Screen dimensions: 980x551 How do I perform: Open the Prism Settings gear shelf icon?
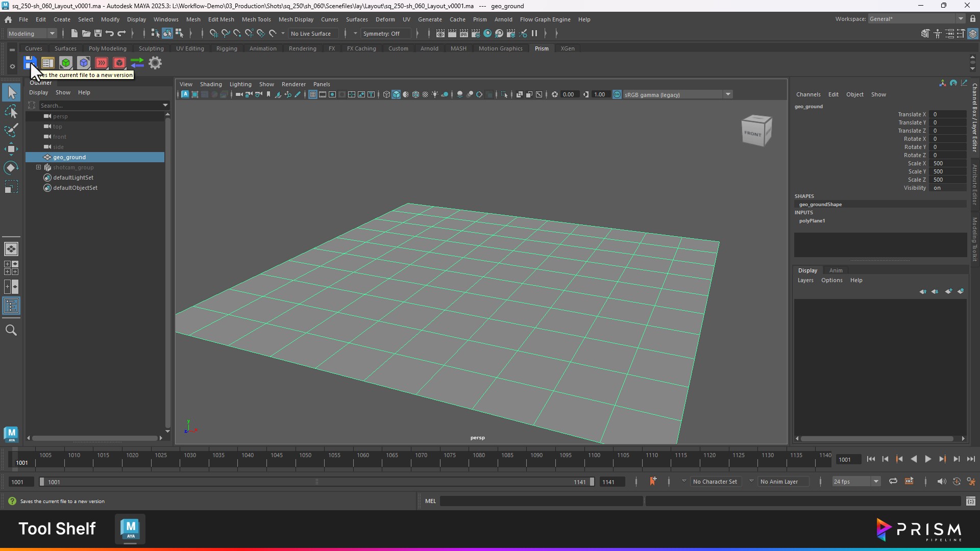pyautogui.click(x=155, y=63)
